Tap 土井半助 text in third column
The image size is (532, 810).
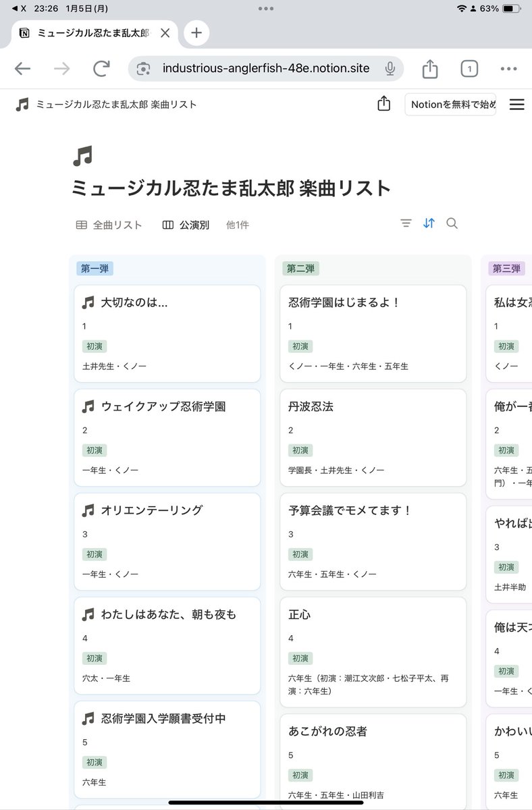510,587
